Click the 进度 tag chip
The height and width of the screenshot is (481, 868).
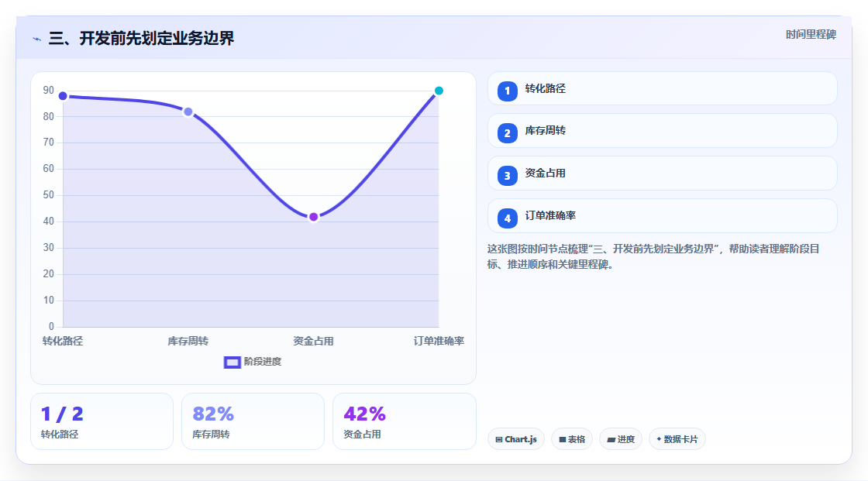(x=621, y=439)
